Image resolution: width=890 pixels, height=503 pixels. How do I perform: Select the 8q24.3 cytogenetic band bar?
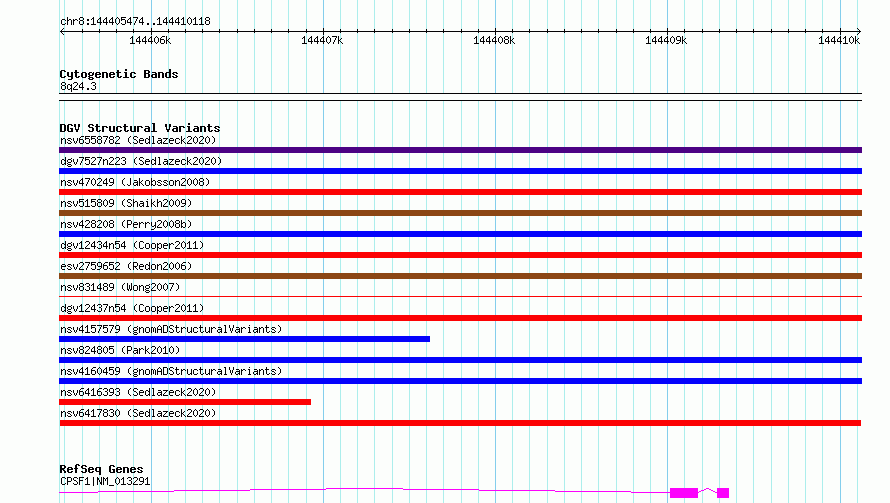pos(460,97)
